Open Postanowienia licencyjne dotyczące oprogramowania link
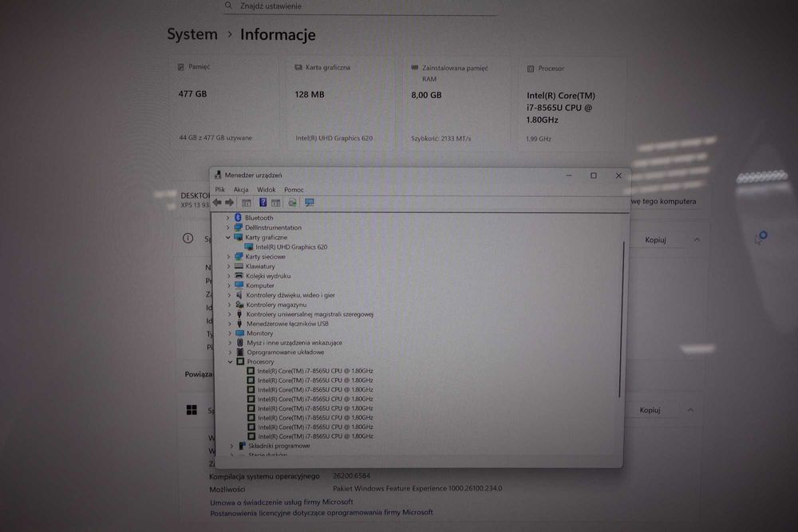The image size is (798, 532). [x=322, y=512]
